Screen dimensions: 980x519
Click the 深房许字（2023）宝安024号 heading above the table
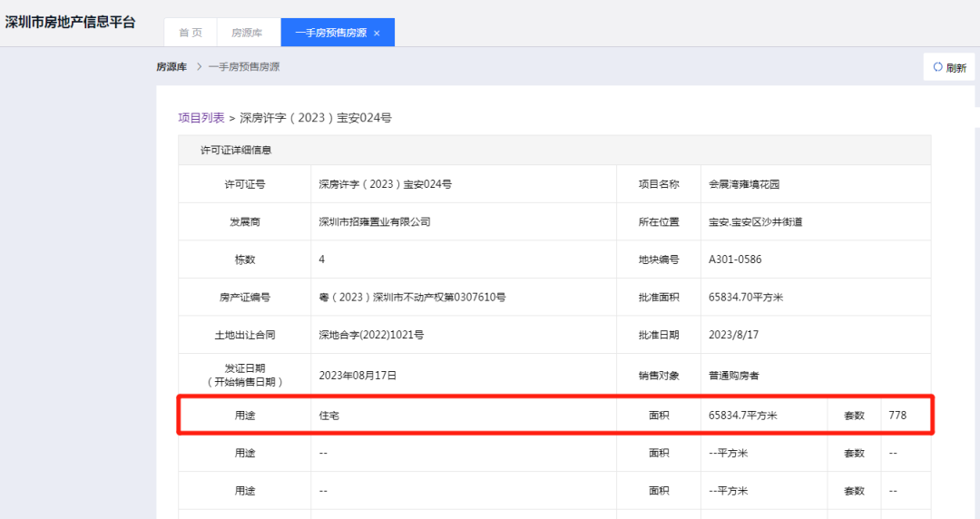tap(316, 118)
